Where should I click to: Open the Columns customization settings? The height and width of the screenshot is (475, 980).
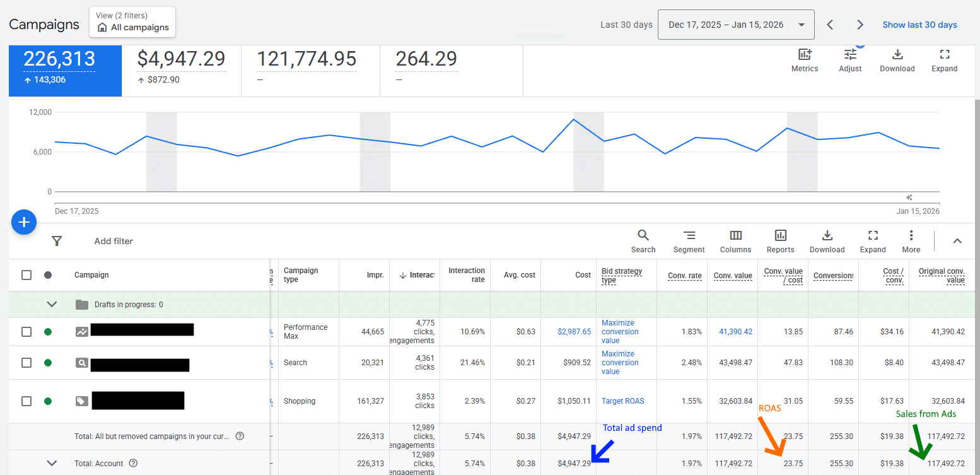[735, 241]
